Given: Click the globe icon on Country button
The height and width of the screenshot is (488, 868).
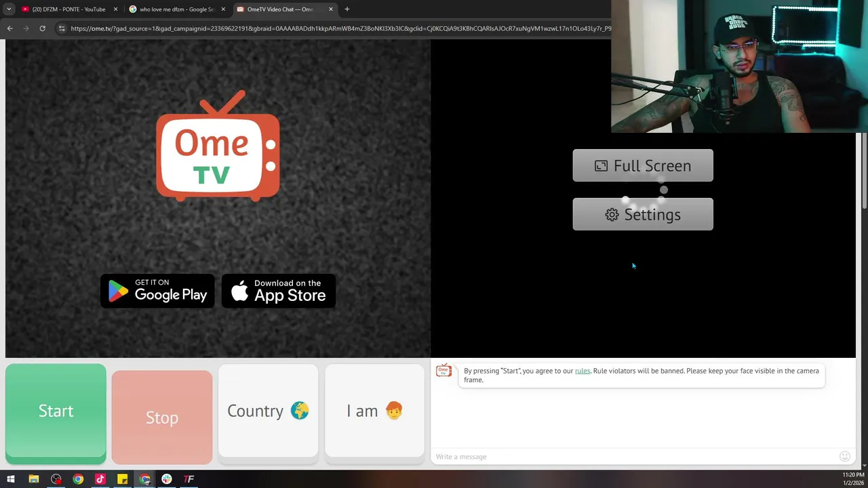Looking at the screenshot, I should (300, 411).
